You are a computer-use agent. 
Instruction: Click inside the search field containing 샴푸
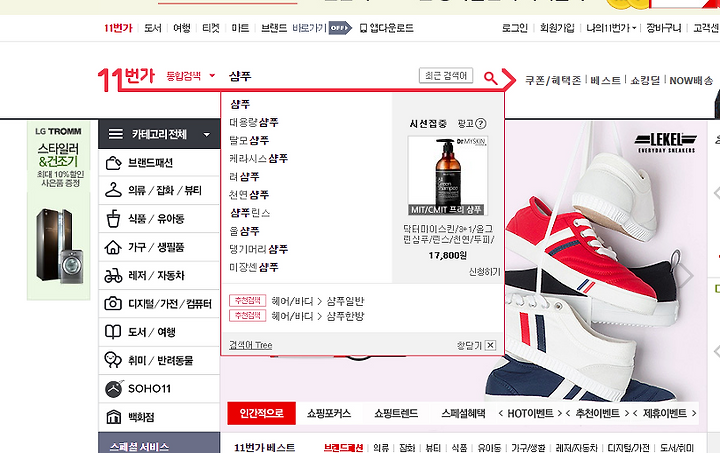click(x=321, y=76)
